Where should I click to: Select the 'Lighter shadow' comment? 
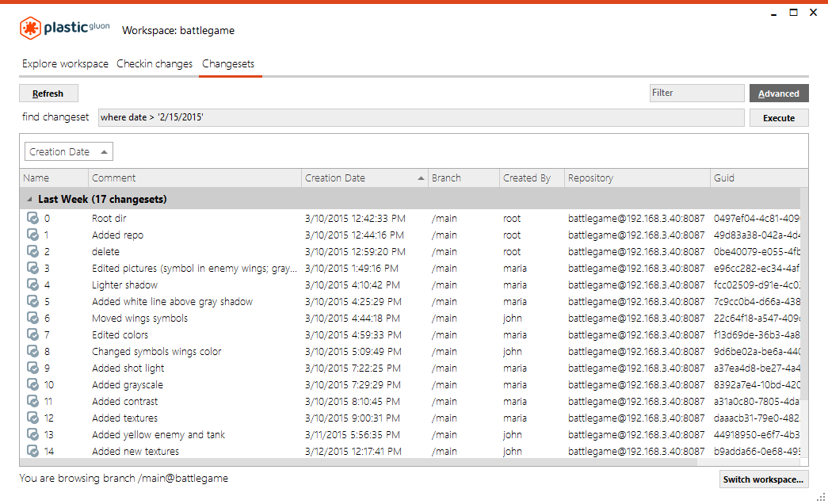click(124, 284)
